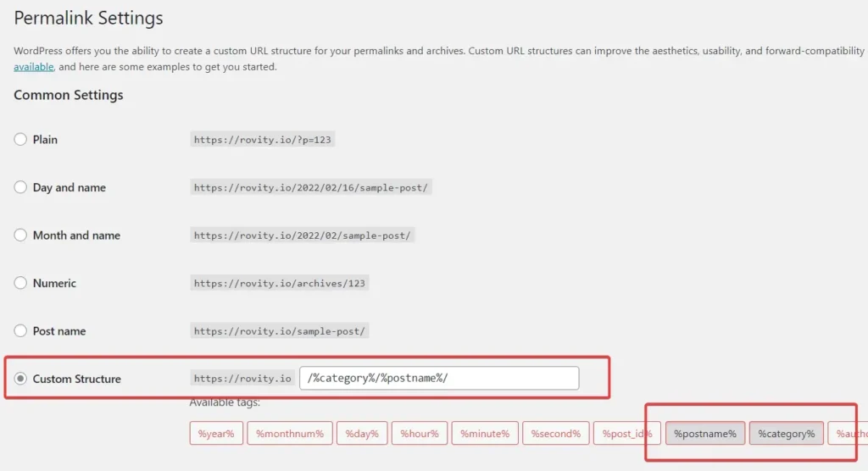Add the %monthnum% tag
Image resolution: width=868 pixels, height=471 pixels.
click(x=290, y=434)
